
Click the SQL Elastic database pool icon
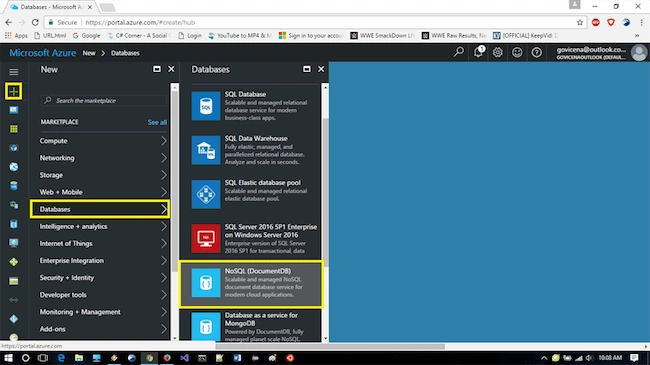pos(206,194)
